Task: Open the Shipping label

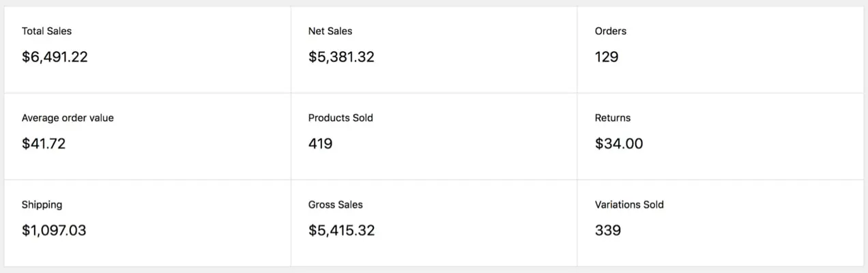Action: (42, 204)
